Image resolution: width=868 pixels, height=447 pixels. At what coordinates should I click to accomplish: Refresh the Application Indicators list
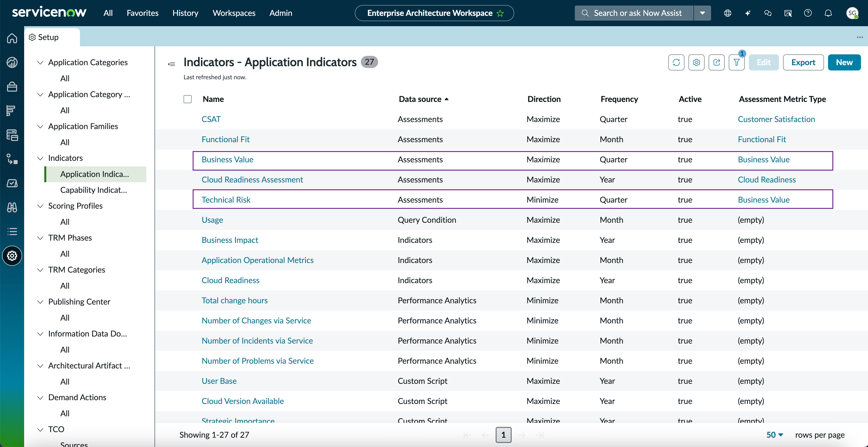[x=676, y=62]
